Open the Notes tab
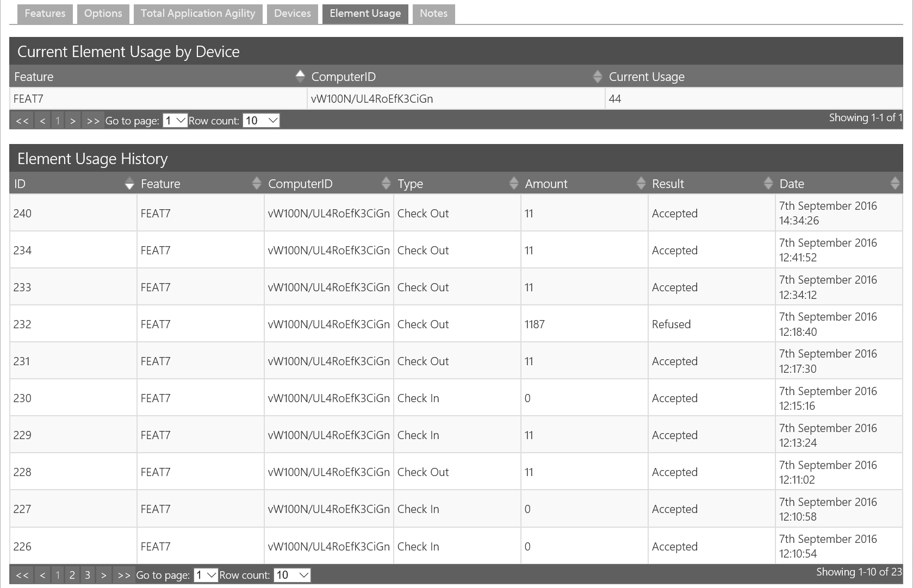 pos(433,14)
